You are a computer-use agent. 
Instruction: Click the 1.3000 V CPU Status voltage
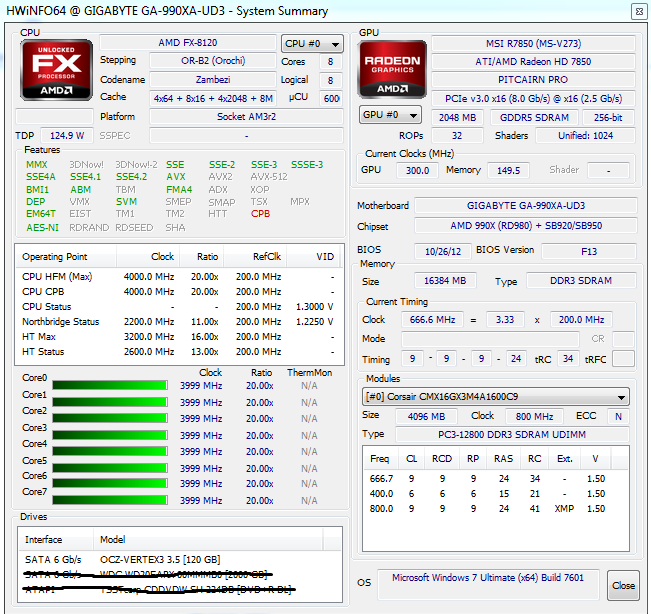tap(314, 306)
